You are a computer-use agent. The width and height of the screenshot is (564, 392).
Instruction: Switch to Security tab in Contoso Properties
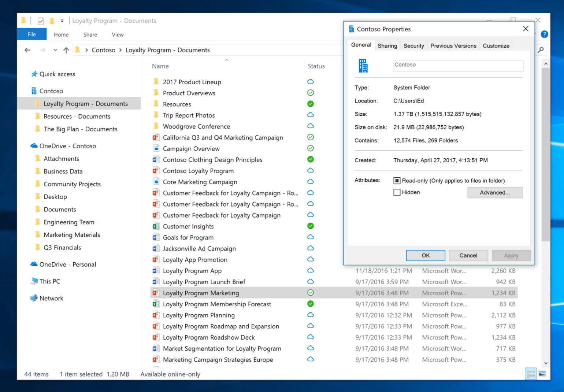point(413,46)
